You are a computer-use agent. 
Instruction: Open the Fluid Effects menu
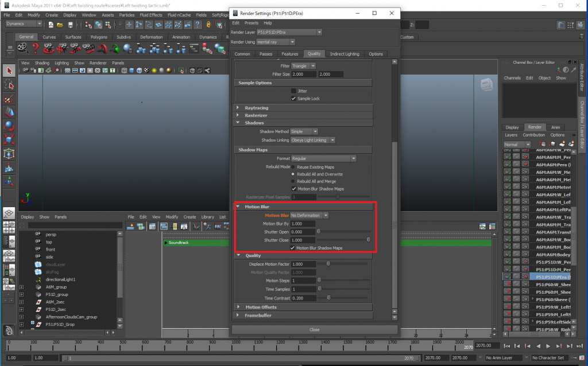(x=151, y=15)
